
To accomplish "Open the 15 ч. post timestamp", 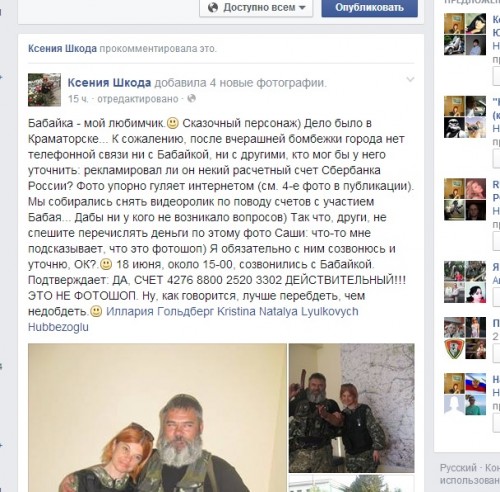I will pos(78,99).
